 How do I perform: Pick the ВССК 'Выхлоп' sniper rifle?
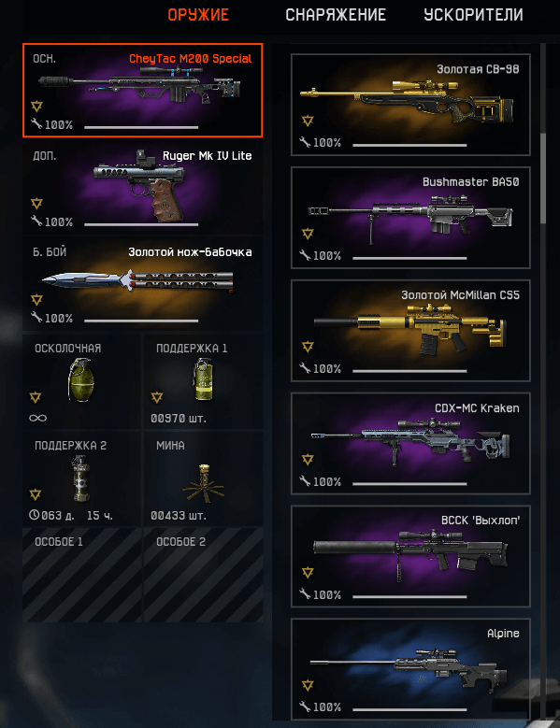coord(410,556)
